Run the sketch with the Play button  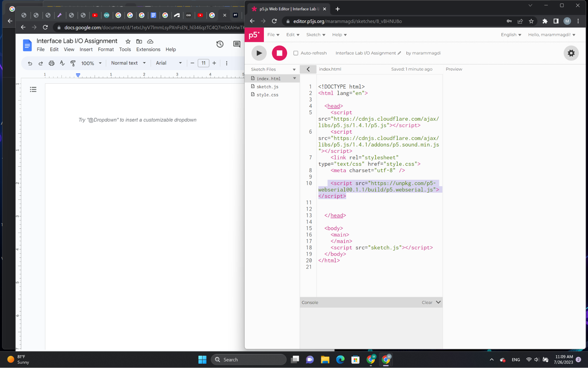(x=259, y=53)
